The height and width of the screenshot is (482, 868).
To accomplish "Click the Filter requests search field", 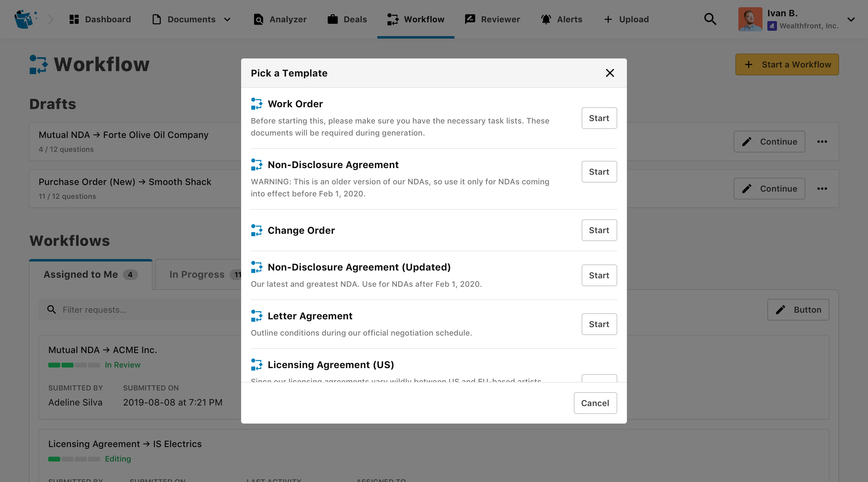I will pyautogui.click(x=140, y=310).
